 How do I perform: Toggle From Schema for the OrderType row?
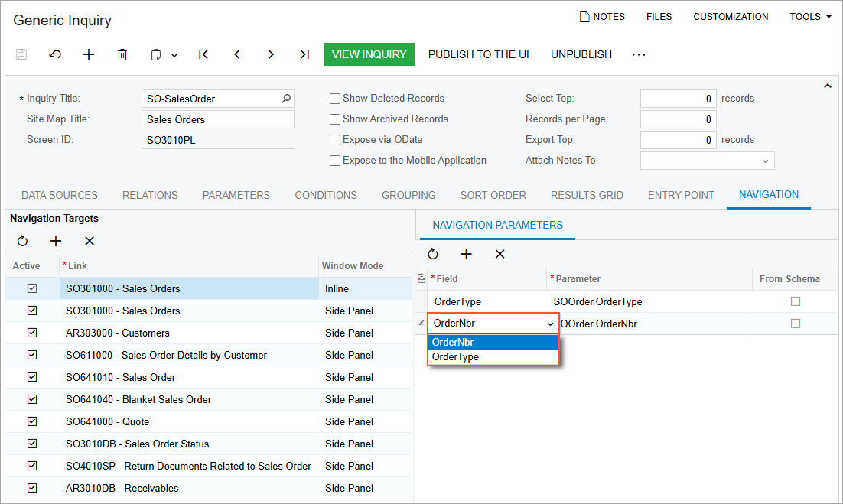pos(796,301)
